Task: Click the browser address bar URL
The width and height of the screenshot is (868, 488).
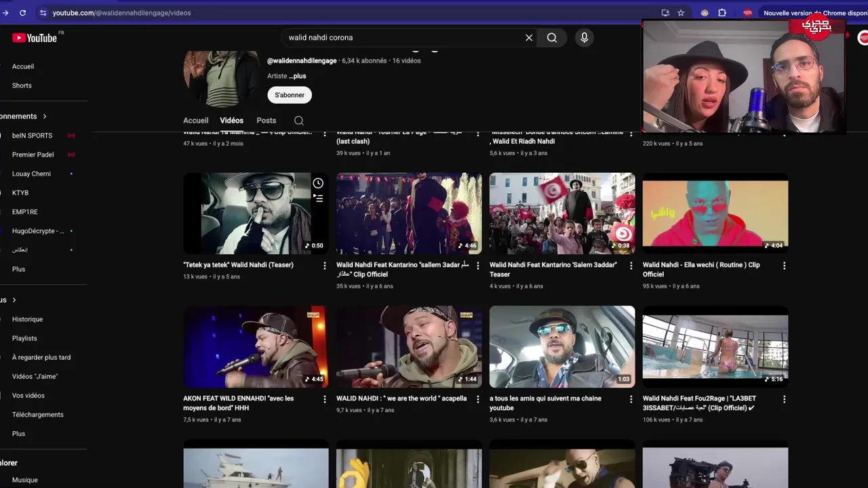Action: (x=122, y=13)
